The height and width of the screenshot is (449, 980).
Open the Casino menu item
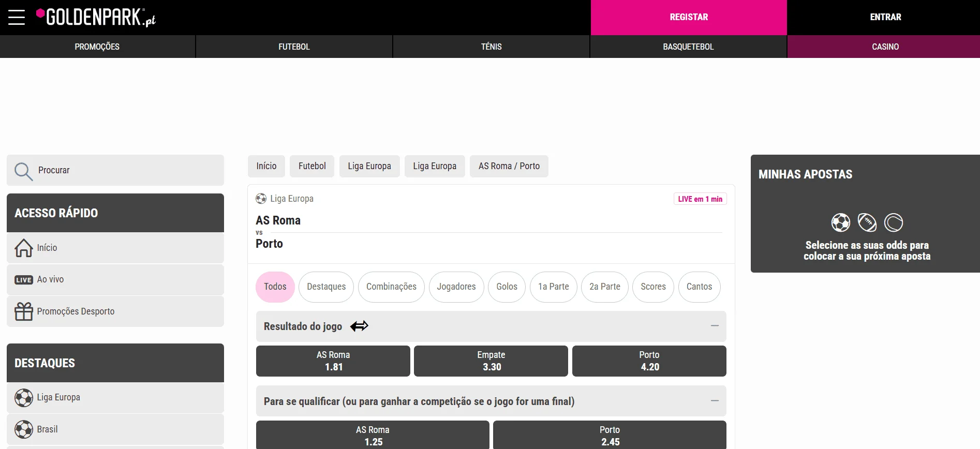[885, 47]
